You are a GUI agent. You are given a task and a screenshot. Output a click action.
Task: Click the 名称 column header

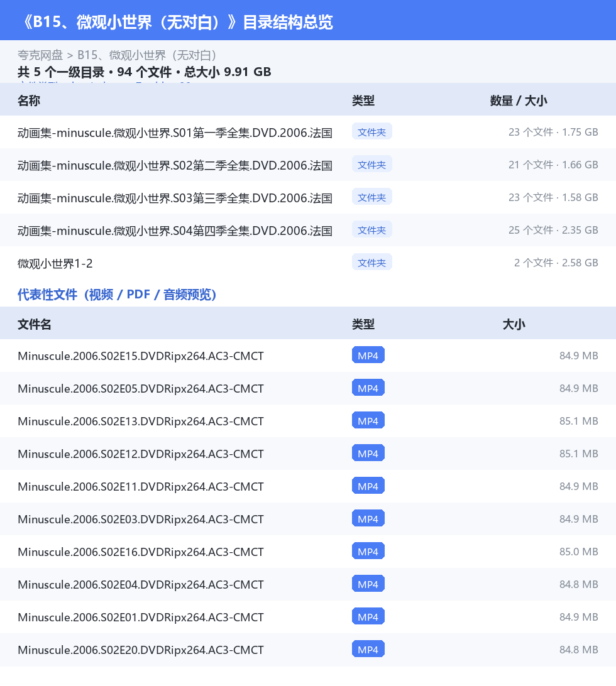[29, 101]
